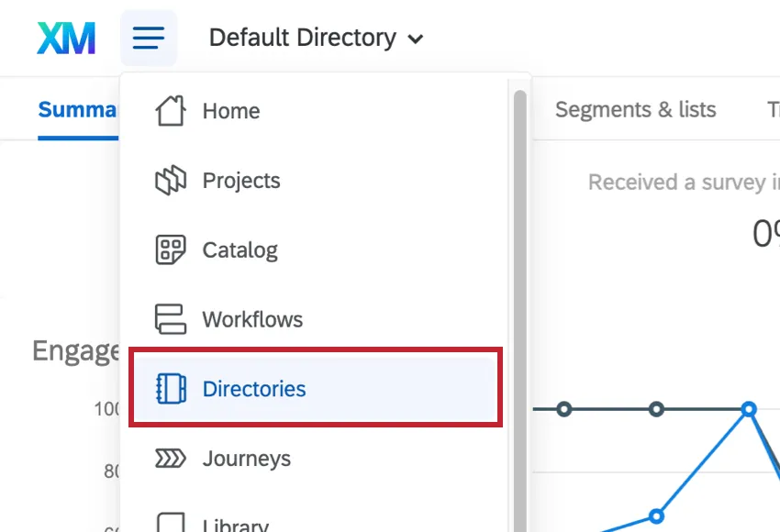Click the Default Directory chevron arrow

pyautogui.click(x=416, y=39)
